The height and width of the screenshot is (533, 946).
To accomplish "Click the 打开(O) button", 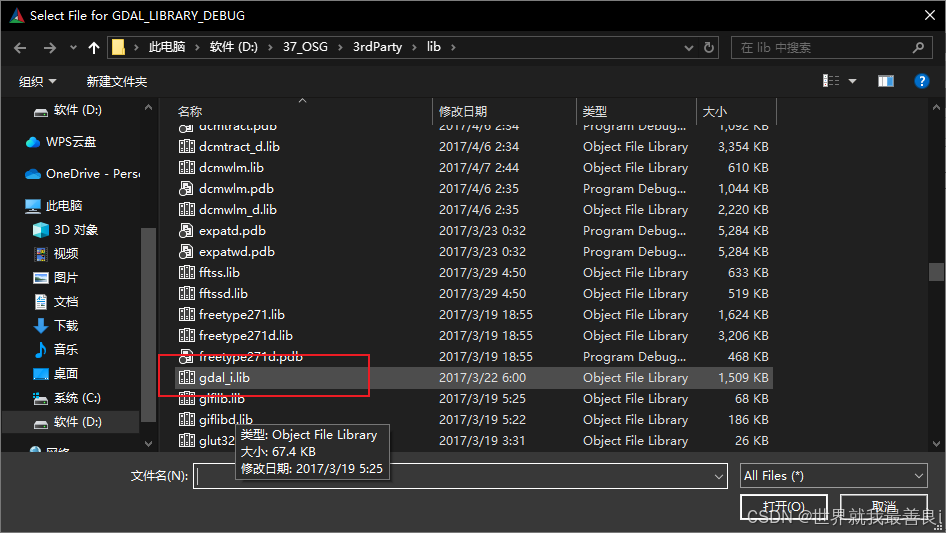I will point(784,506).
